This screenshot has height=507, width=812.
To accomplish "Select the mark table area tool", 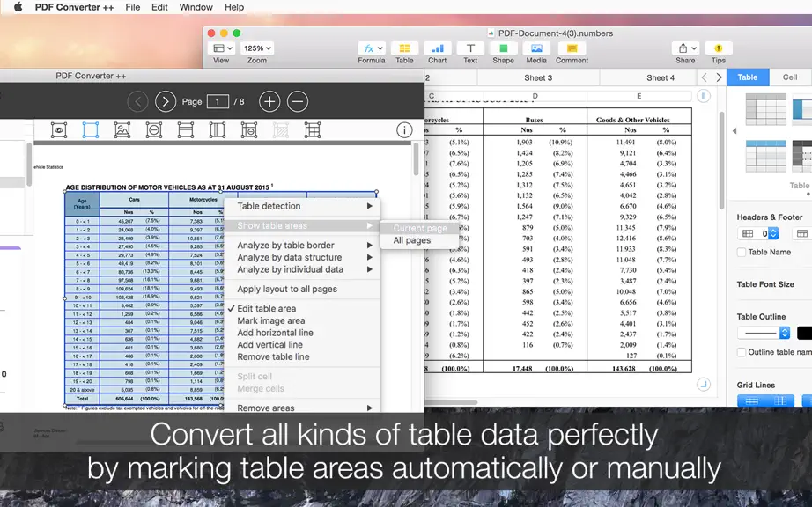I will coord(90,130).
